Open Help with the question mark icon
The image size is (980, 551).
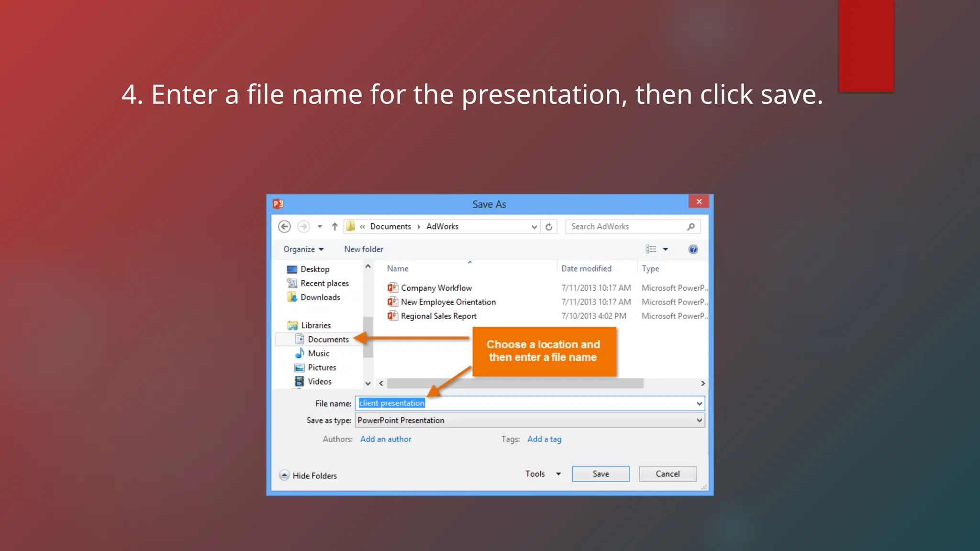tap(693, 249)
